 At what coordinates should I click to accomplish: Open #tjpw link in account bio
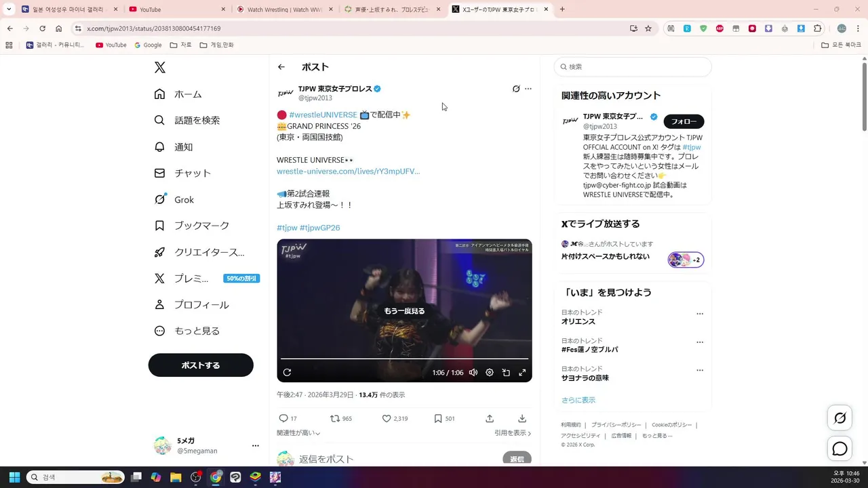pyautogui.click(x=692, y=147)
